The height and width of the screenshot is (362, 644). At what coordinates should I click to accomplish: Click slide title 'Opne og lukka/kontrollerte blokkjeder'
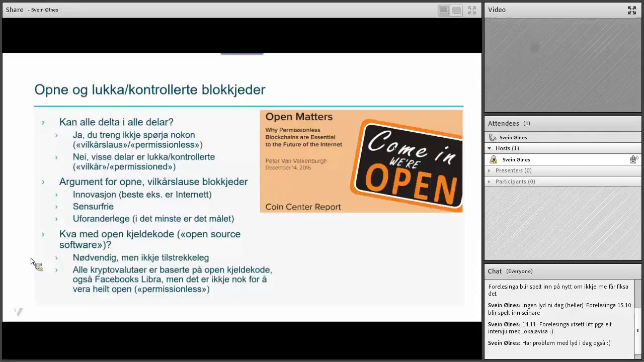pyautogui.click(x=150, y=89)
